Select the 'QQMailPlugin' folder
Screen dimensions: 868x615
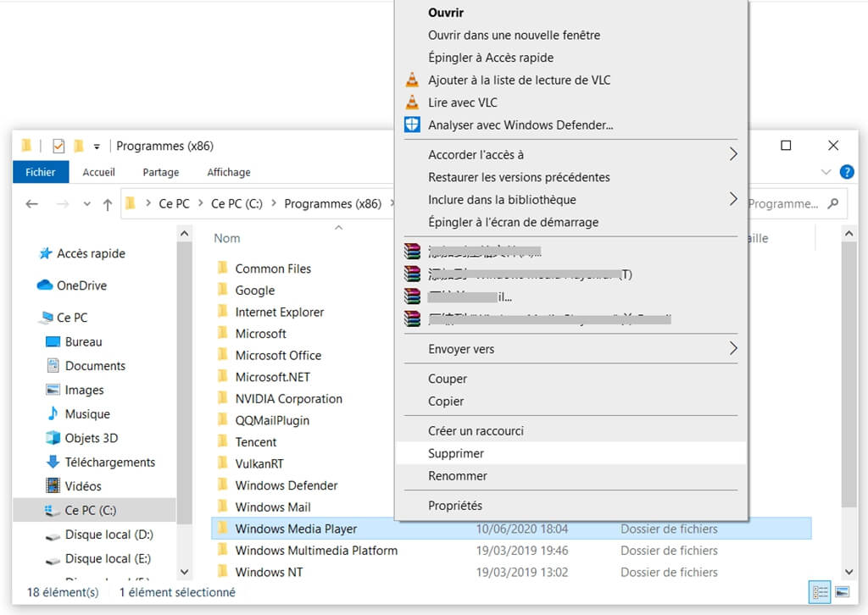272,420
